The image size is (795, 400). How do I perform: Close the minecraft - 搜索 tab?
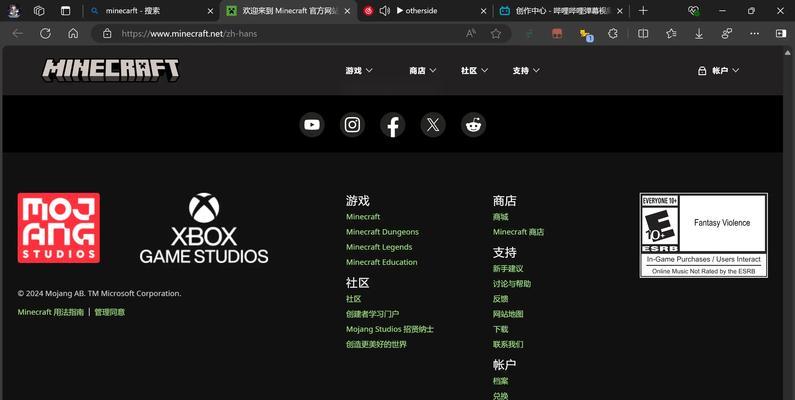210,11
